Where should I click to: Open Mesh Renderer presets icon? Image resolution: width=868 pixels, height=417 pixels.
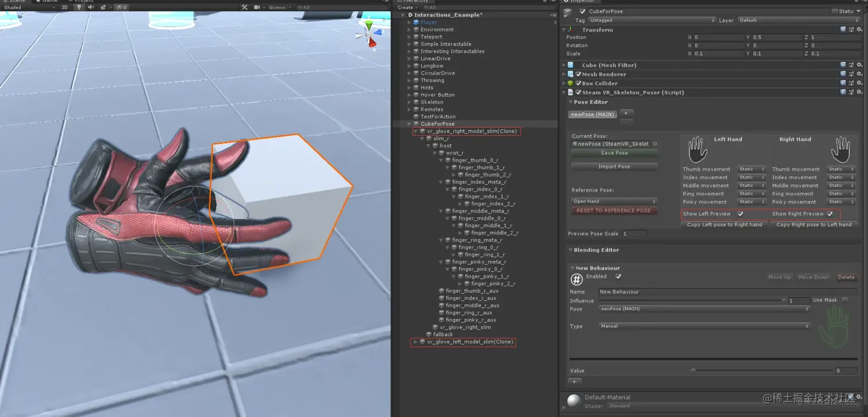[851, 74]
